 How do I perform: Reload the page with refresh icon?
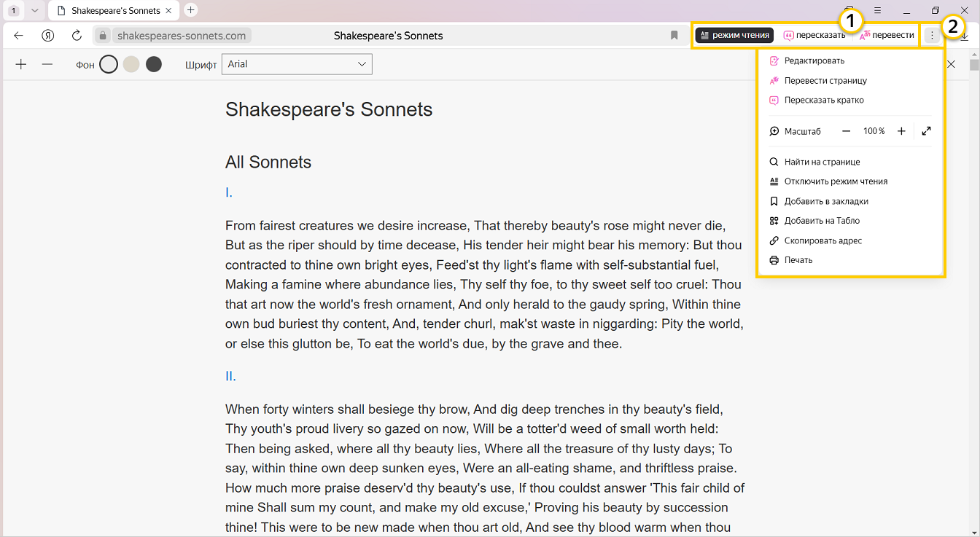click(77, 36)
